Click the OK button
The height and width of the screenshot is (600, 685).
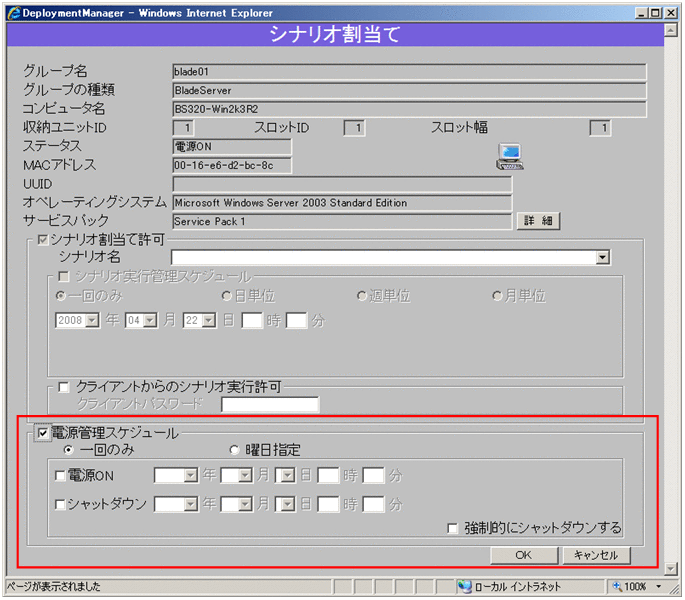tap(524, 555)
